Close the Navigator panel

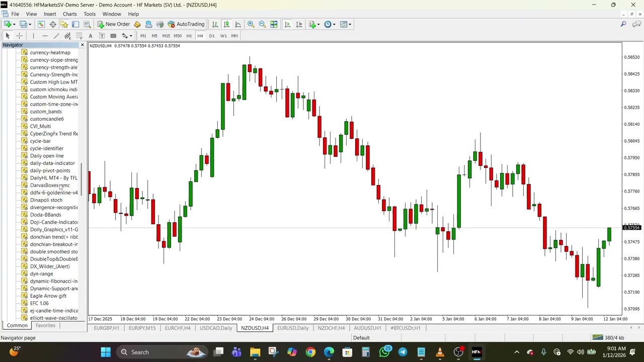pyautogui.click(x=83, y=45)
